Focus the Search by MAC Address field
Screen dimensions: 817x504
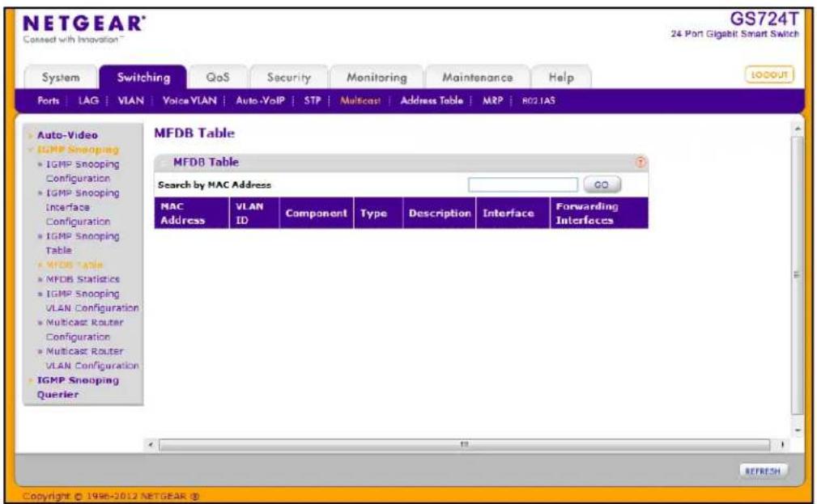(522, 184)
